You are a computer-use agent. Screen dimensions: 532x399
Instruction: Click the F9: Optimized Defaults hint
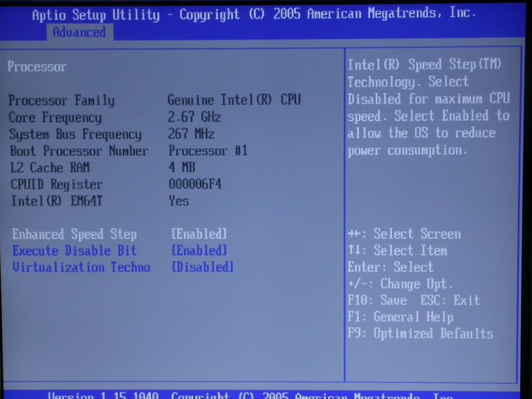point(421,334)
